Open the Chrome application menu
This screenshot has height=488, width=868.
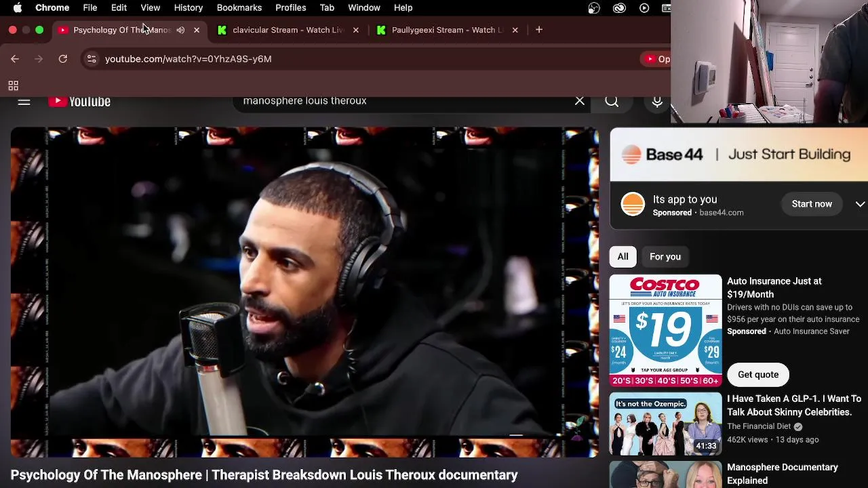(x=52, y=7)
